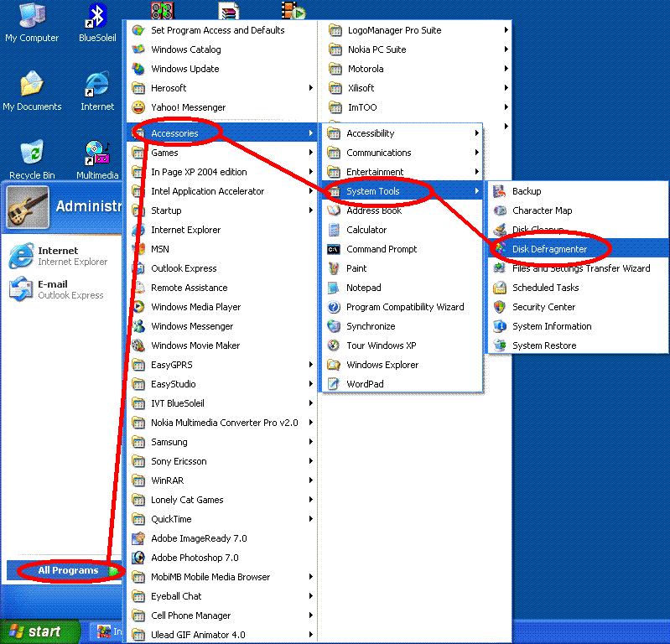Open Cell Phone Manager folder

click(x=221, y=615)
